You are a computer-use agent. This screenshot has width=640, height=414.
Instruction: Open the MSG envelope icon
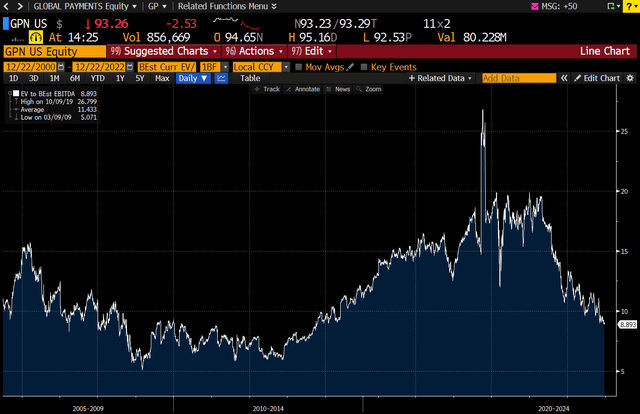[535, 6]
